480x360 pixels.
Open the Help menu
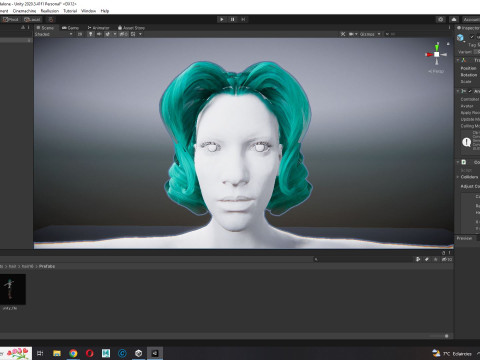point(105,11)
